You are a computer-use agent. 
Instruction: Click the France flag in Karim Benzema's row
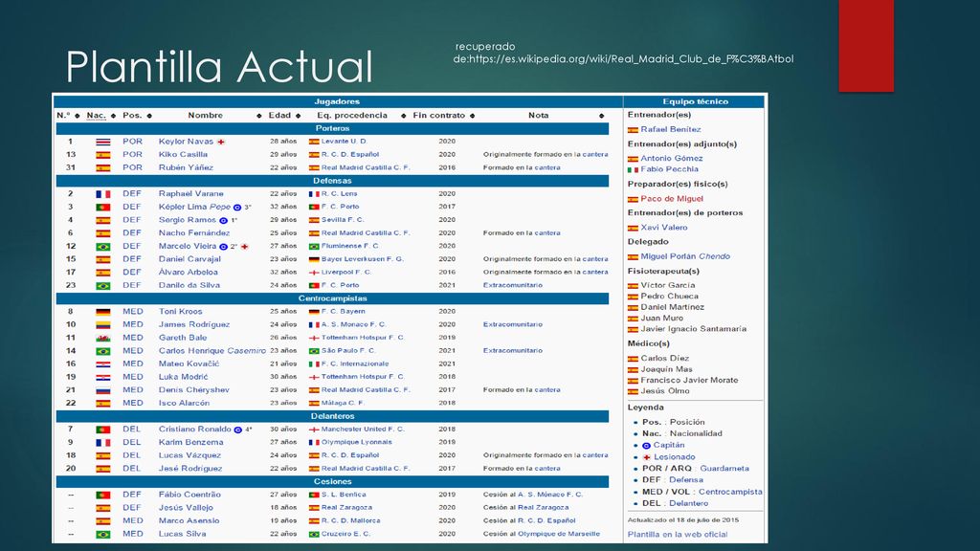tap(102, 443)
